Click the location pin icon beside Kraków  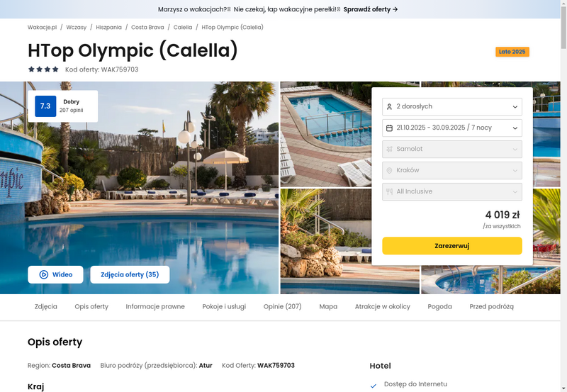point(389,170)
